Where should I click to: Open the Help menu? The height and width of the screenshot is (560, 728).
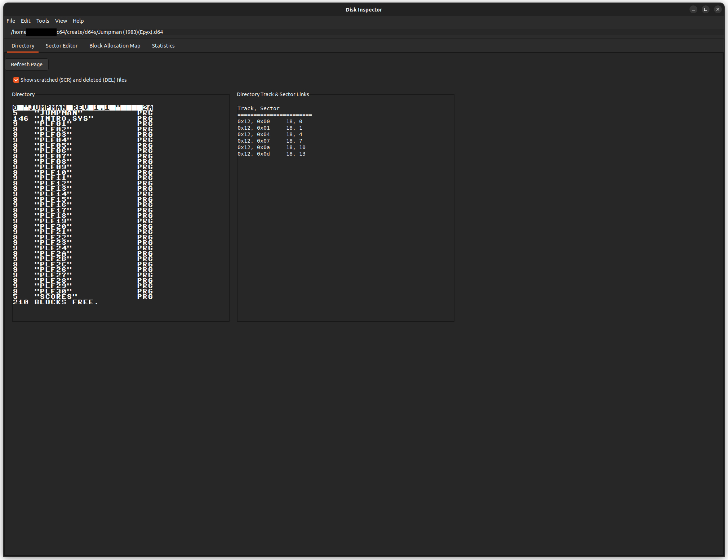(78, 21)
